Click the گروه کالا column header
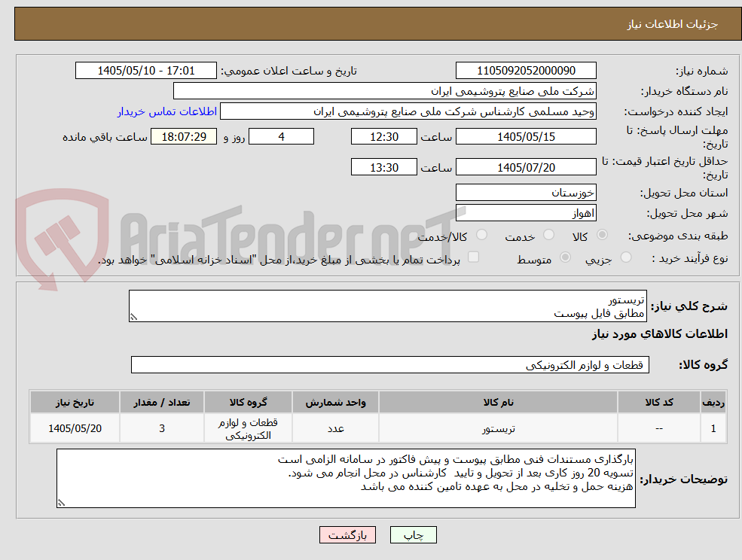This screenshot has width=742, height=560. (x=248, y=402)
